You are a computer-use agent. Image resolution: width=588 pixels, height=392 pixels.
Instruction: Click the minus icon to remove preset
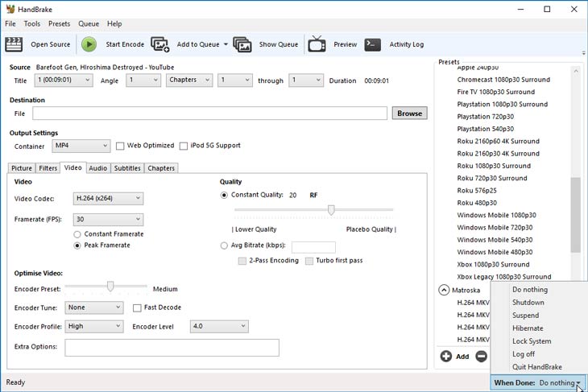click(482, 356)
